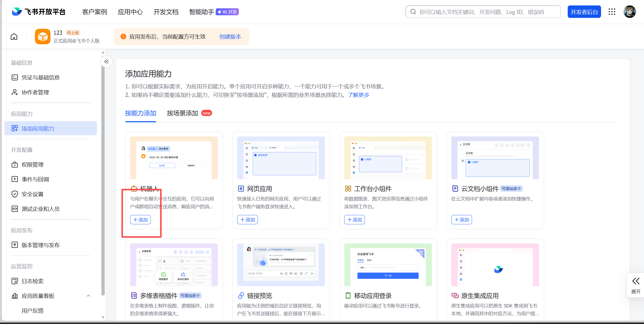Click the user avatar in top right
Image resolution: width=644 pixels, height=324 pixels.
(630, 12)
